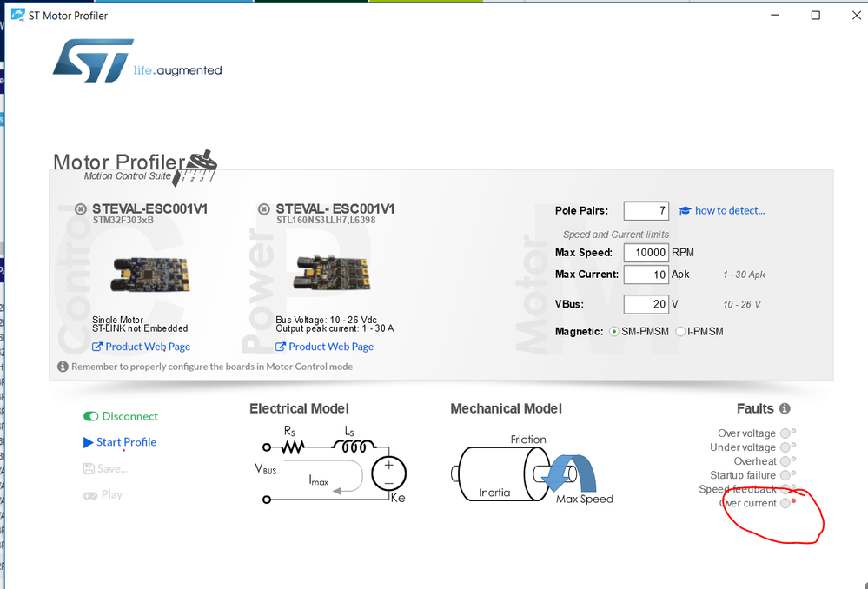
Task: Close the ST Motor Profiler window
Action: pos(856,16)
